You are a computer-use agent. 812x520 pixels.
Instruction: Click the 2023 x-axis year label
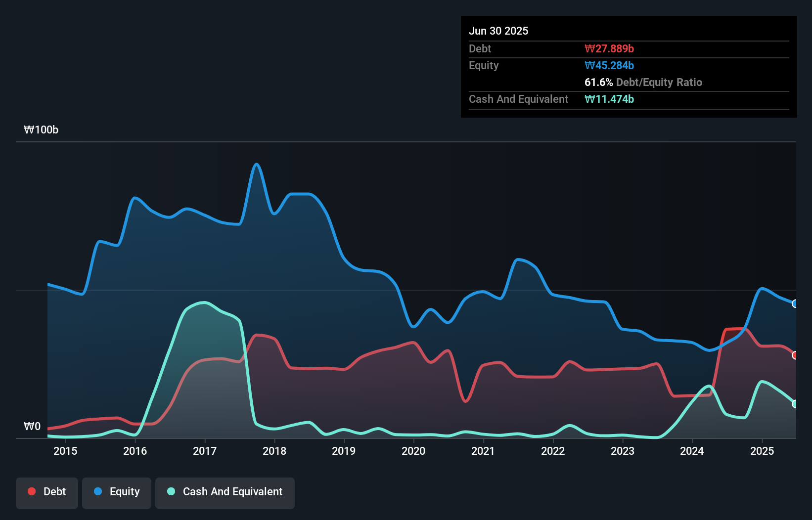(x=623, y=451)
